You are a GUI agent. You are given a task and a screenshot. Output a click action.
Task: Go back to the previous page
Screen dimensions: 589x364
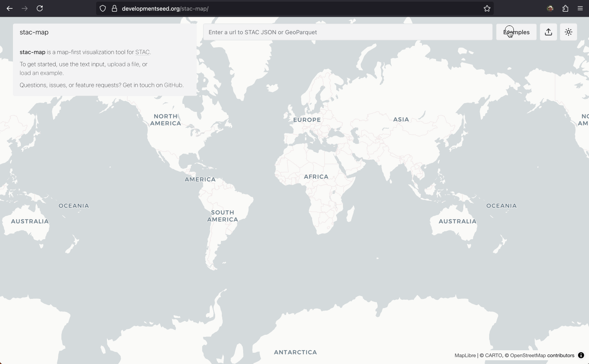click(10, 8)
